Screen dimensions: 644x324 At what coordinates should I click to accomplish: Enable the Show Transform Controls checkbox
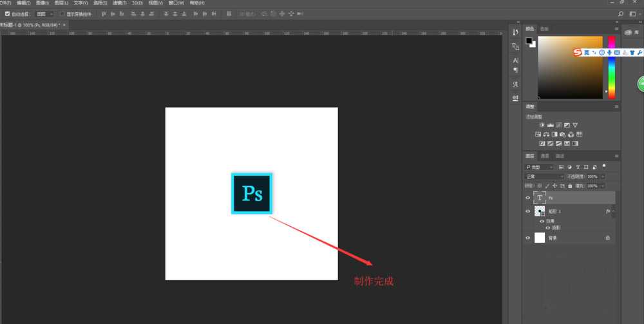pos(62,13)
